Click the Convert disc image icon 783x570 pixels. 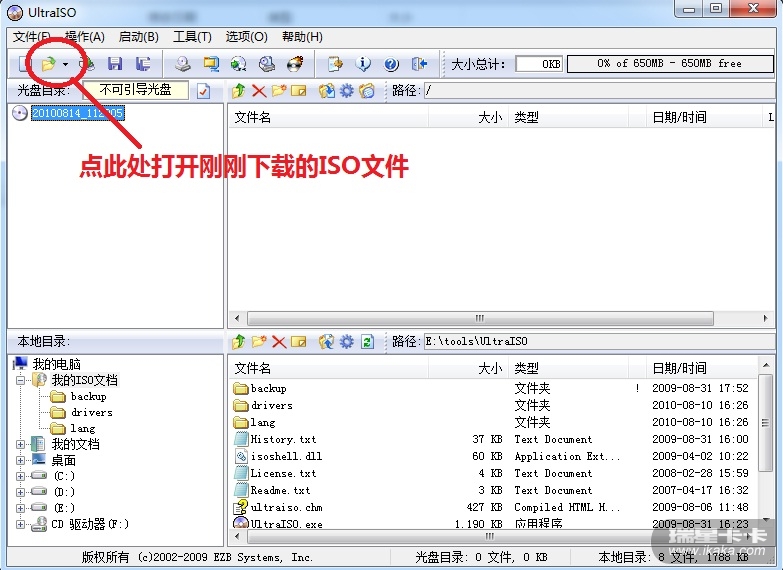point(238,63)
